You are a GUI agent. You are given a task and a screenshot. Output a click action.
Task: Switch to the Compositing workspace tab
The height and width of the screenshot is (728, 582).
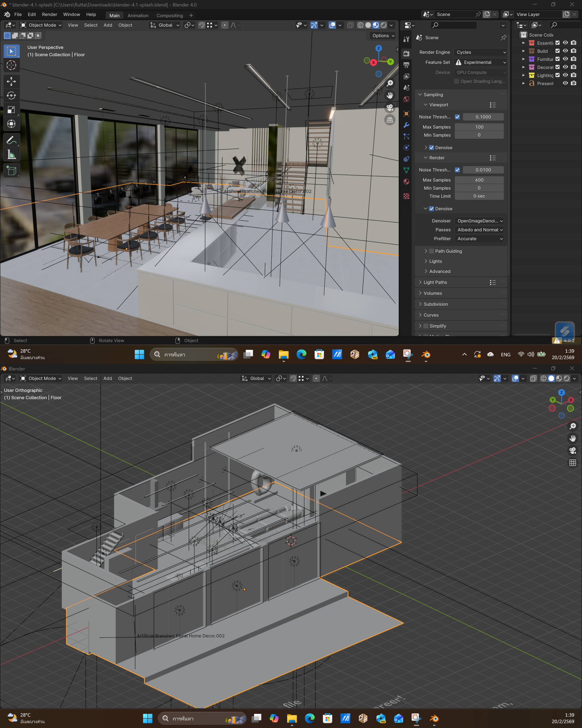(169, 16)
